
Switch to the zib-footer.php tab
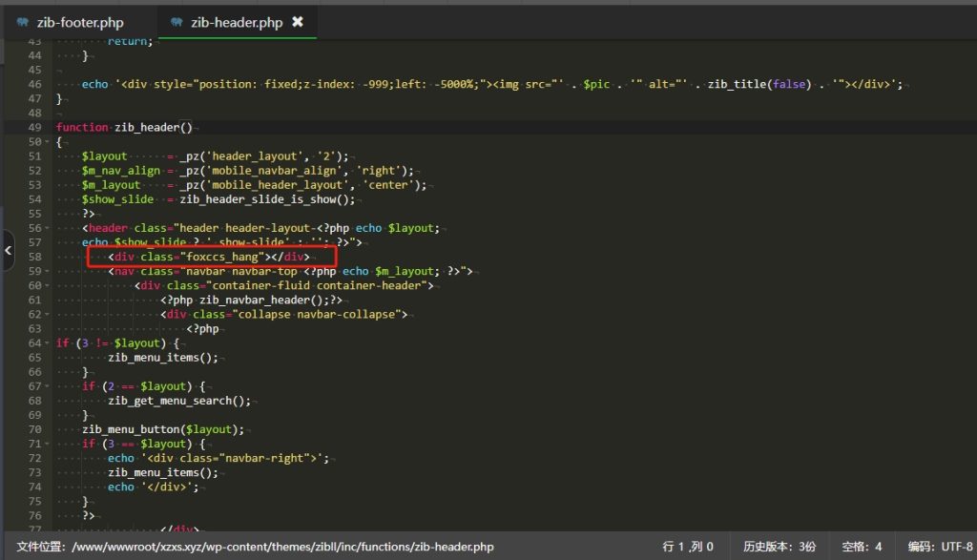[x=79, y=22]
